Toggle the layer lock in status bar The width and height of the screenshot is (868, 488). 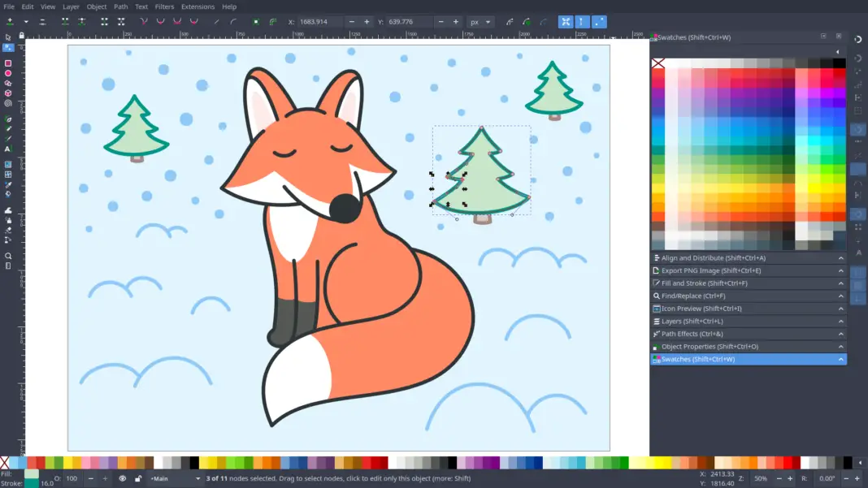click(x=139, y=478)
